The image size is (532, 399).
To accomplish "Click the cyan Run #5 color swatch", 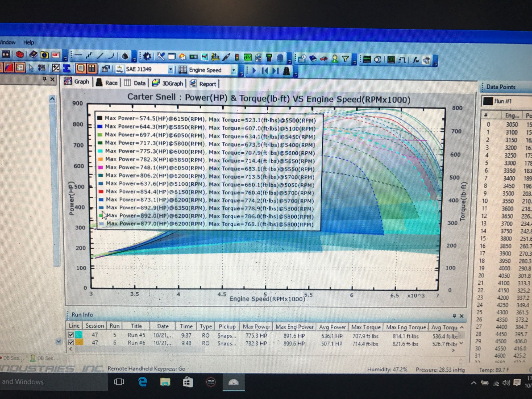I will tap(79, 334).
